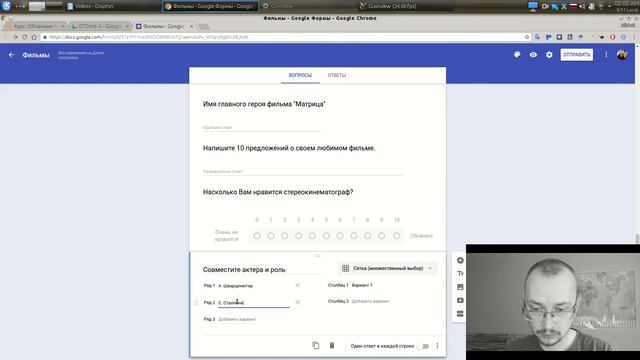The width and height of the screenshot is (640, 360).
Task: Remove row 1 with its X icon
Action: point(298,285)
